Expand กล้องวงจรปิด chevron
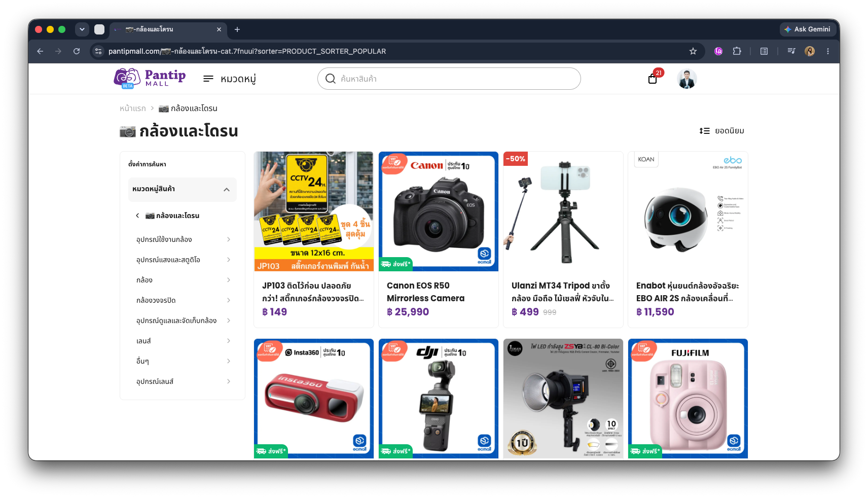The width and height of the screenshot is (868, 498). (229, 300)
